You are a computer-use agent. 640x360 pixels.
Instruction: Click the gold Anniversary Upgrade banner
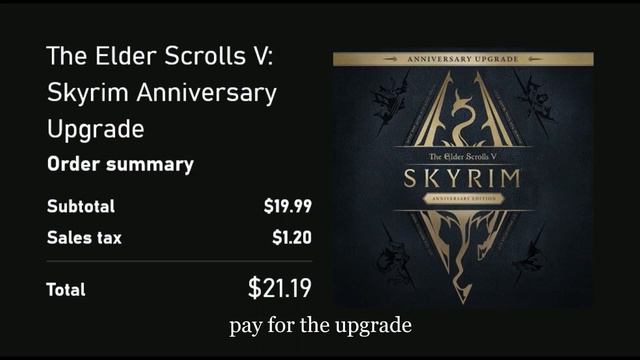click(463, 59)
